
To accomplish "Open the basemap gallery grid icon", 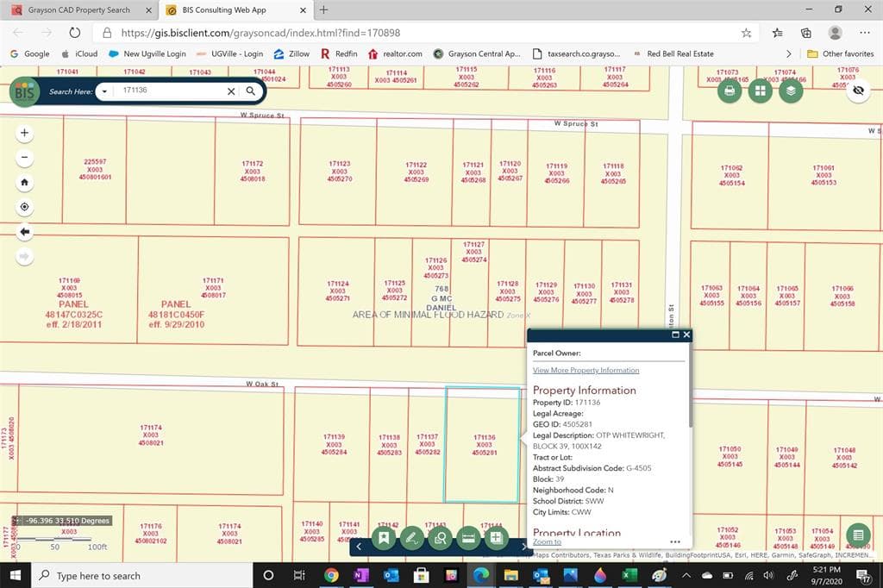I will click(x=761, y=91).
